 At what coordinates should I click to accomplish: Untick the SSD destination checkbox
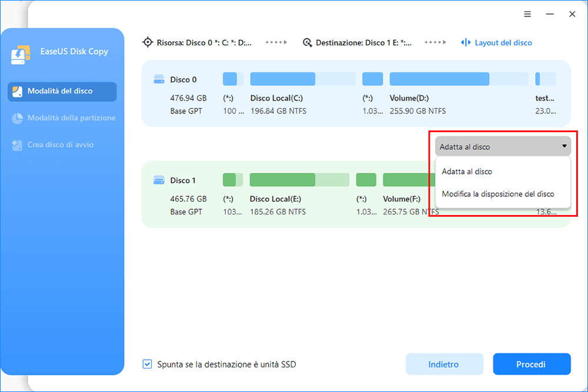pyautogui.click(x=148, y=364)
